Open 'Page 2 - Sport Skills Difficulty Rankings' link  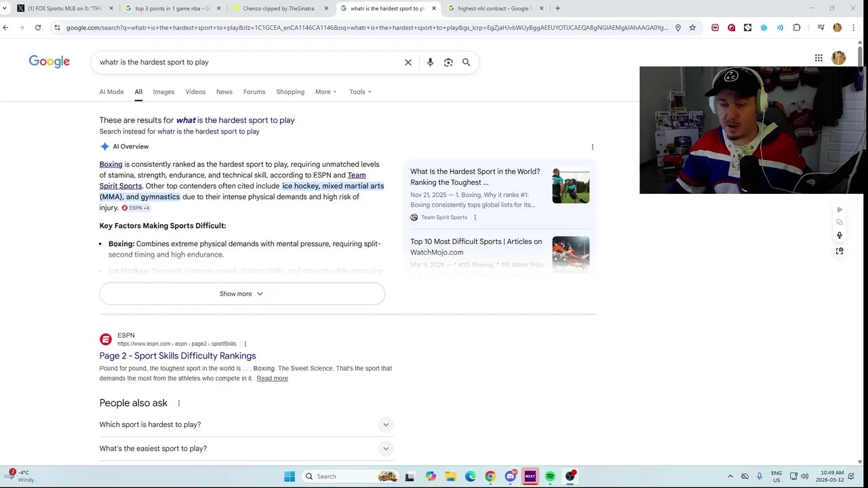point(178,356)
